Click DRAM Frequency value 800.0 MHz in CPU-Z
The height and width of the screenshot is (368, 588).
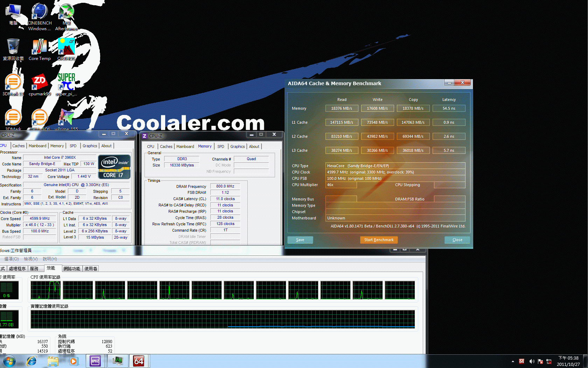tap(225, 186)
